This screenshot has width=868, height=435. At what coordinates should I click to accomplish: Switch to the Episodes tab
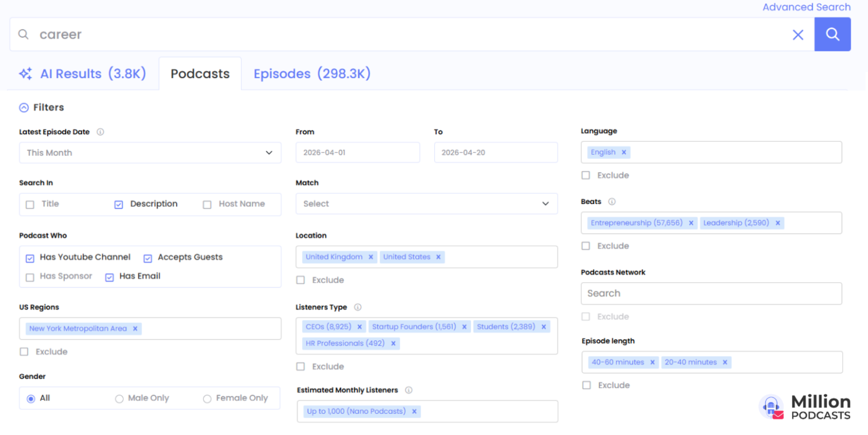[312, 74]
